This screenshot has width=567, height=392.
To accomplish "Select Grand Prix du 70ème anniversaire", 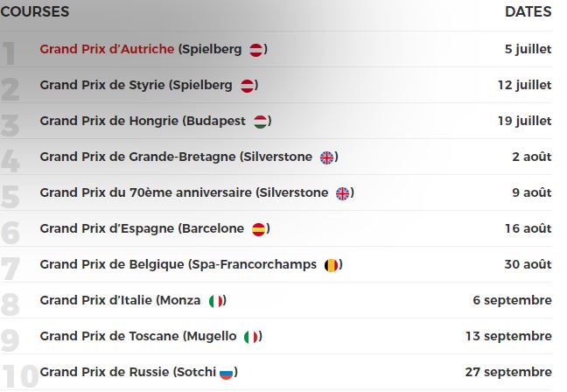I will (146, 192).
